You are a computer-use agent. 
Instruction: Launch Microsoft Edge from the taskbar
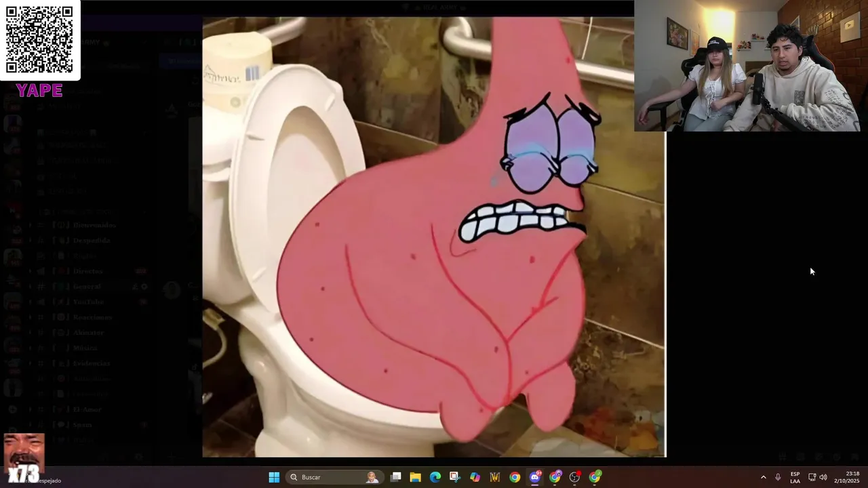click(x=435, y=477)
